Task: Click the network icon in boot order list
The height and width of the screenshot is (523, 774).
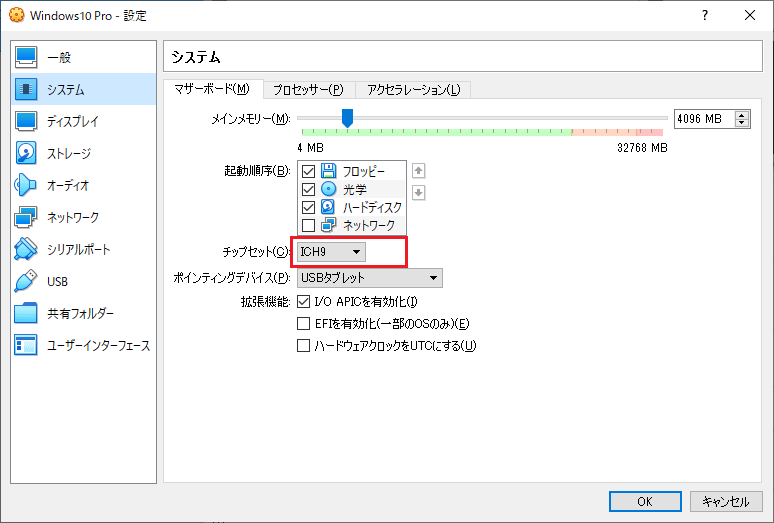Action: [x=328, y=225]
